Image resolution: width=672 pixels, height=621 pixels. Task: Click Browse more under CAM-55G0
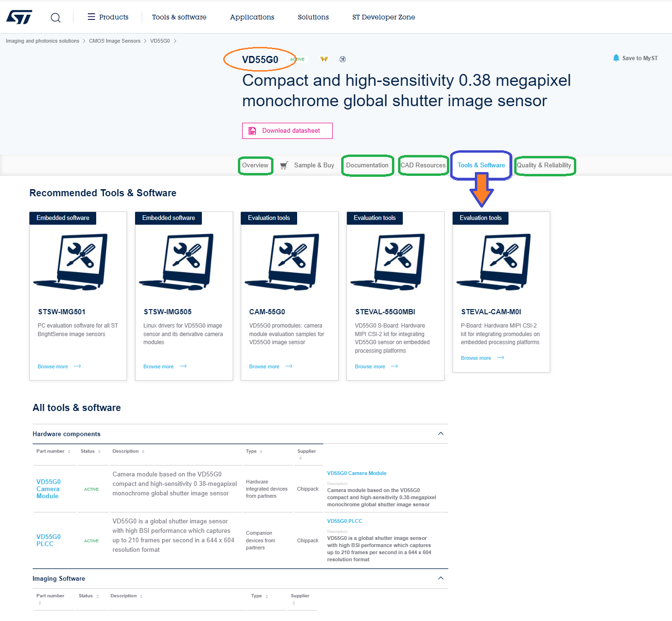click(x=264, y=366)
